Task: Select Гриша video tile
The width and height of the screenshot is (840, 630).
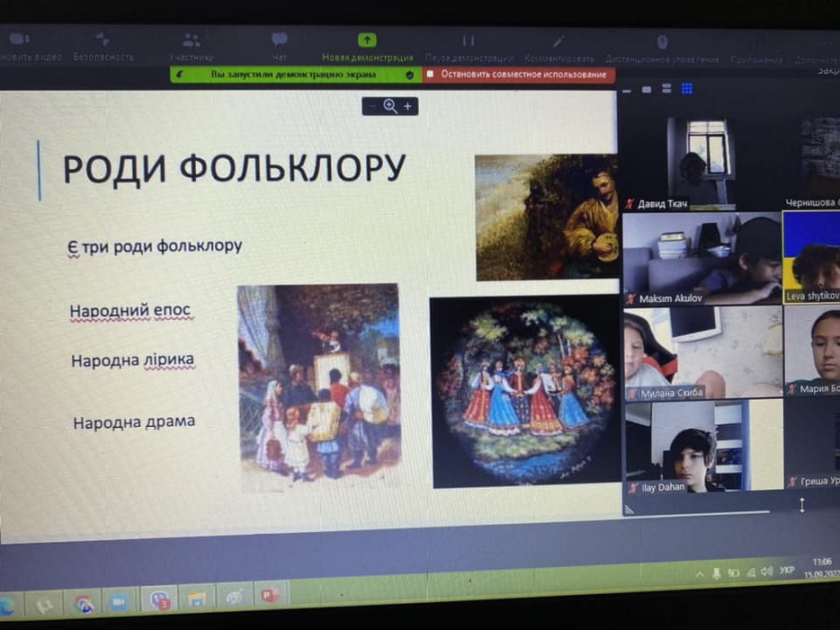Action: (812, 444)
